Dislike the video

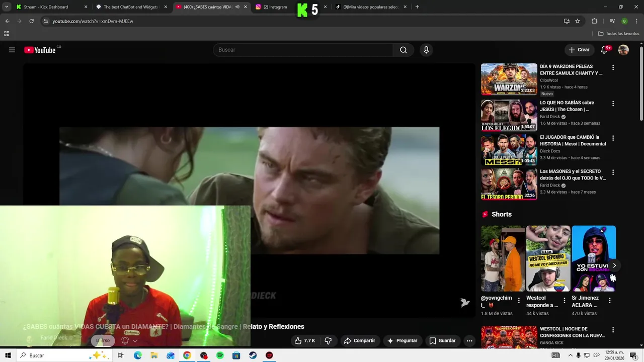point(328,340)
